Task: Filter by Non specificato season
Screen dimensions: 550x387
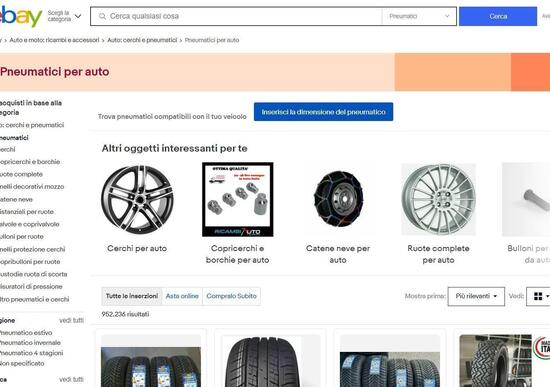Action: click(x=22, y=363)
